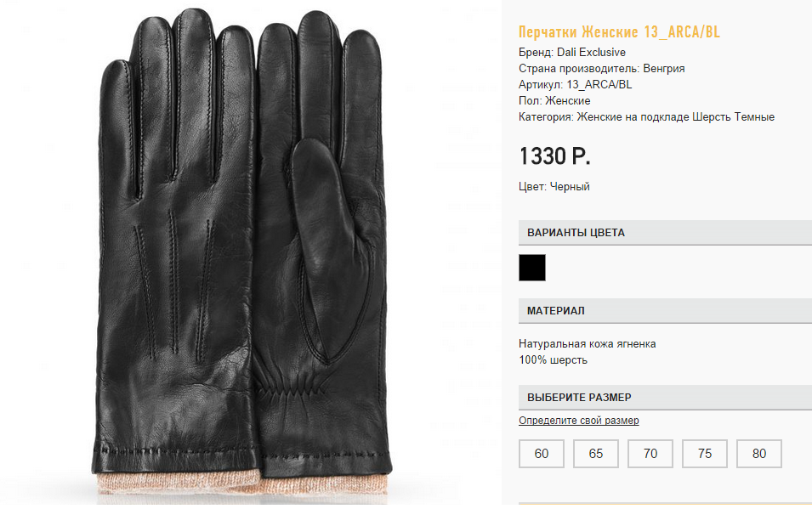Click the brand name 'Dali Exclusive'
The image size is (812, 509).
pyautogui.click(x=591, y=53)
